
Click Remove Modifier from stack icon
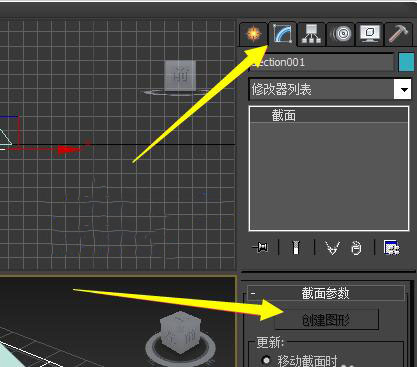(x=356, y=248)
